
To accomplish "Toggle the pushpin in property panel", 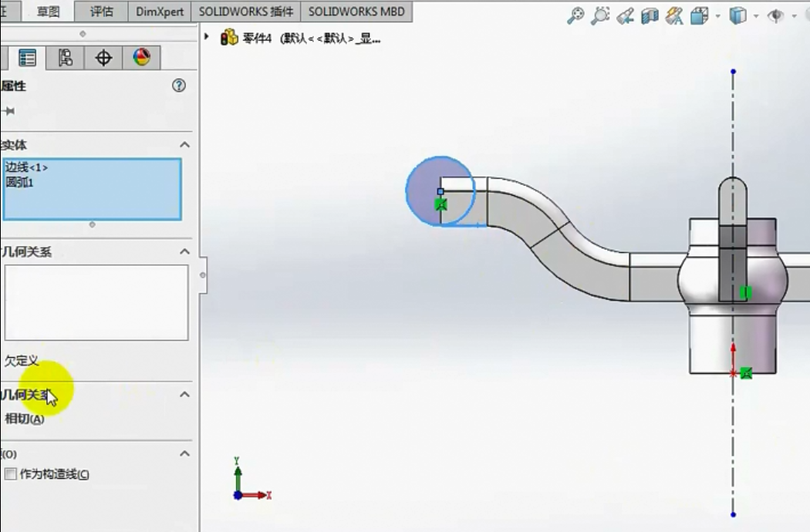I will [x=9, y=111].
